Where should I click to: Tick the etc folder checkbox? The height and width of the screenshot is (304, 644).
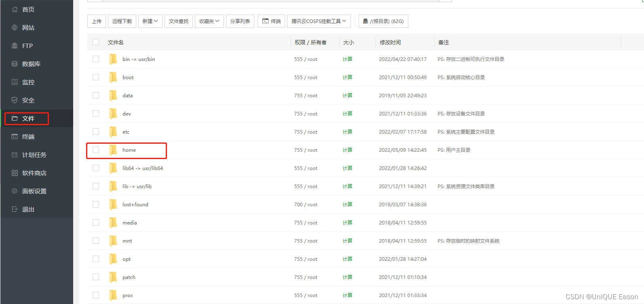[x=96, y=132]
